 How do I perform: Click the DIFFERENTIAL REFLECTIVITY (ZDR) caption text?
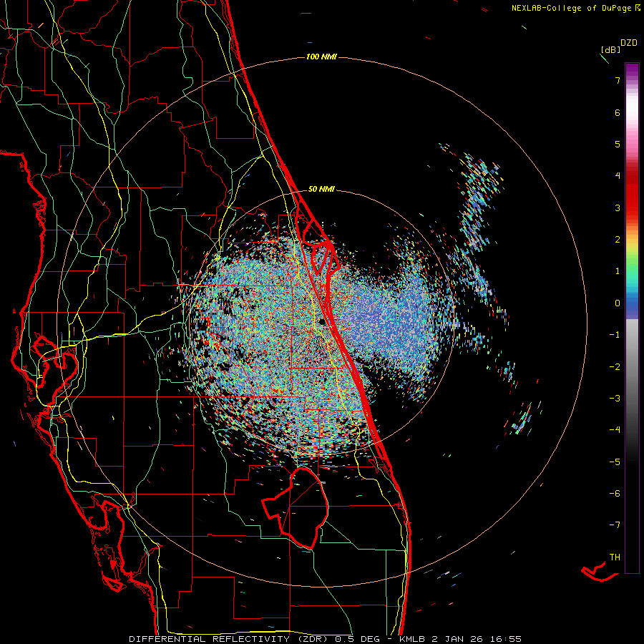[x=229, y=639]
